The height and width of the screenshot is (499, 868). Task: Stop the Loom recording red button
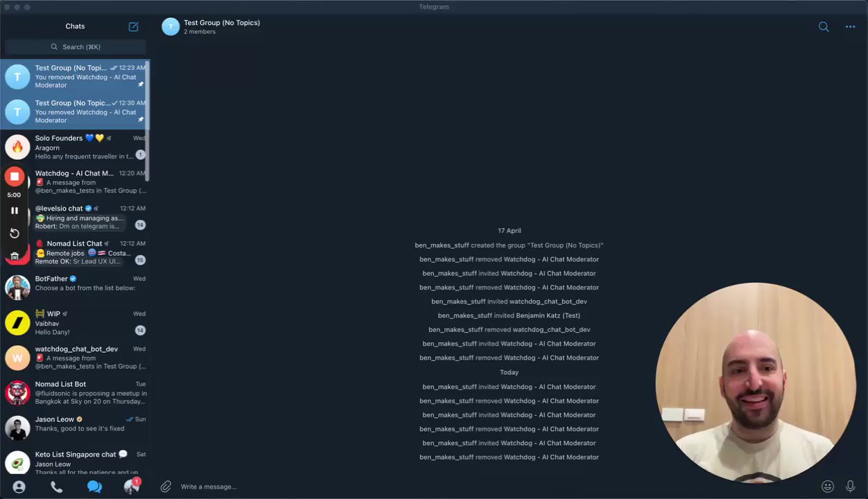(15, 177)
